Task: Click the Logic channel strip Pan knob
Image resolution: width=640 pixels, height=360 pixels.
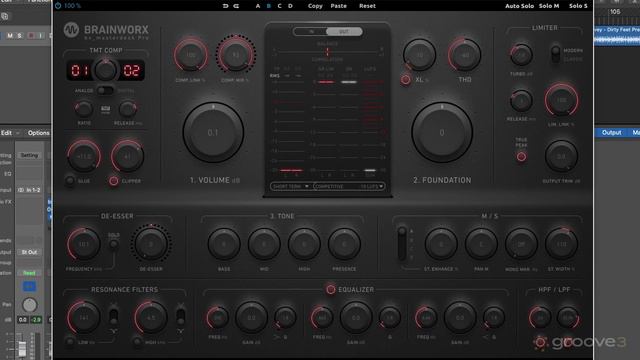Action: tap(29, 305)
